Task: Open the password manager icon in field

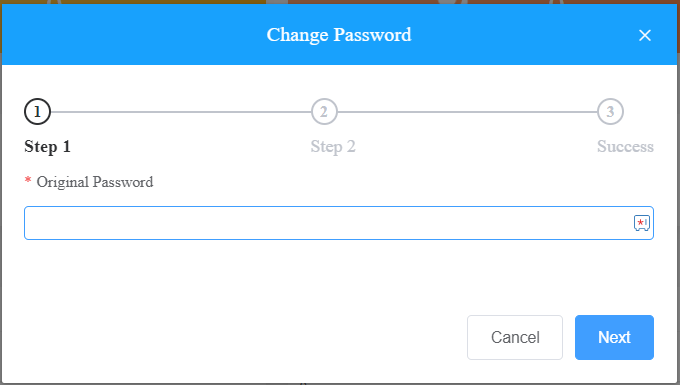Action: (x=642, y=223)
